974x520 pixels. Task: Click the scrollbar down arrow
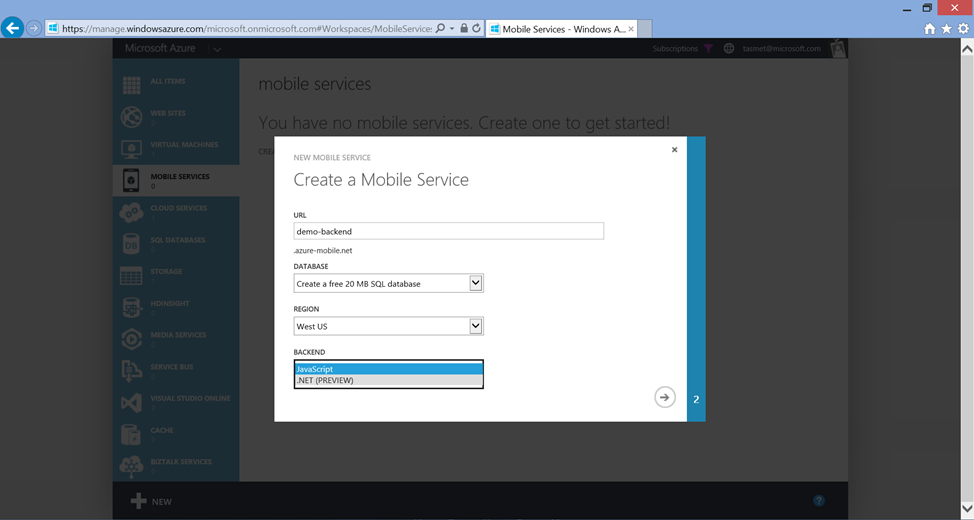pos(967,509)
